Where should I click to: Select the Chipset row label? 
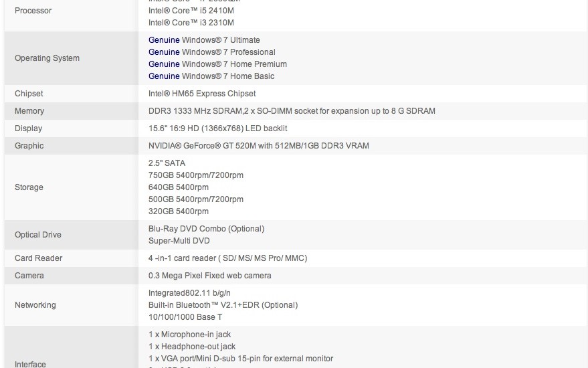pyautogui.click(x=29, y=94)
